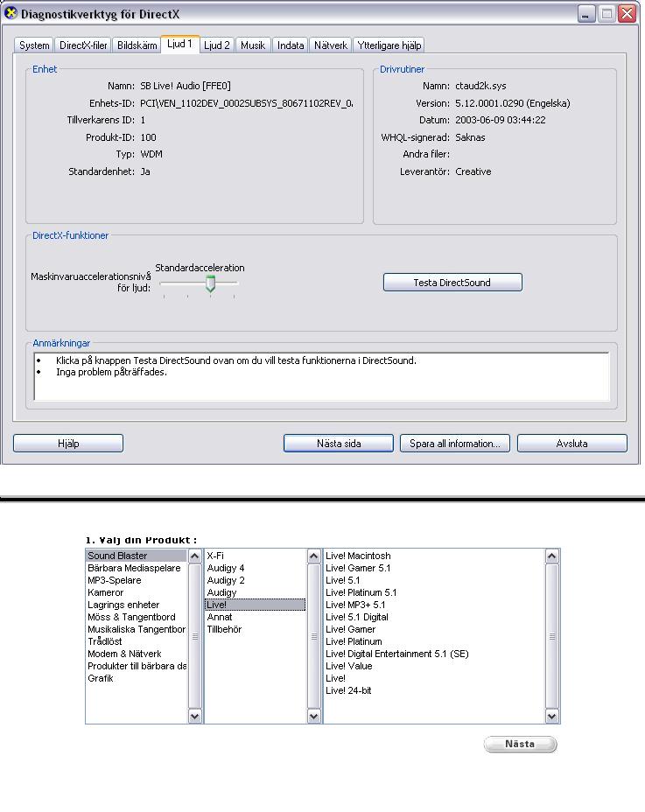Screen dimensions: 645x812
Task: Switch to the Ljud 2 tab
Action: click(x=216, y=45)
